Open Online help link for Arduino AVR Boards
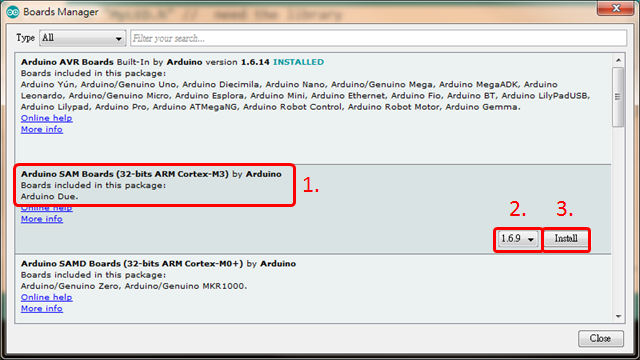Screen dimensions: 640x360 (47, 118)
